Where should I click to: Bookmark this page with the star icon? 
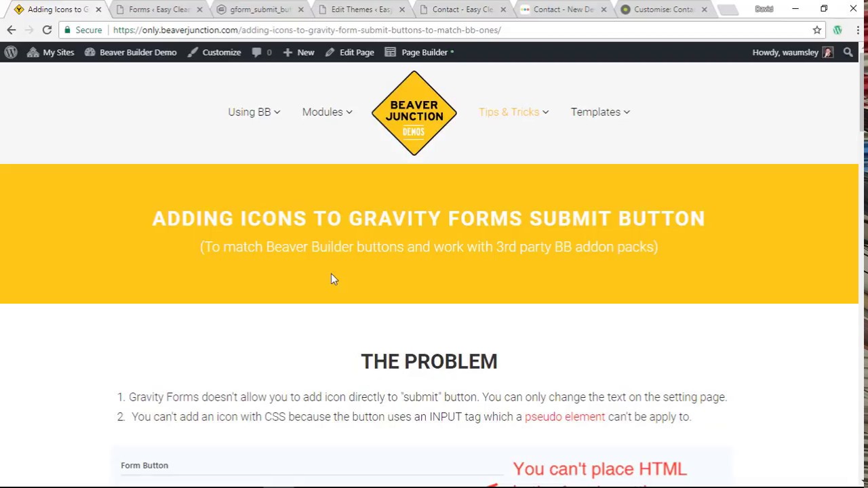pos(817,30)
